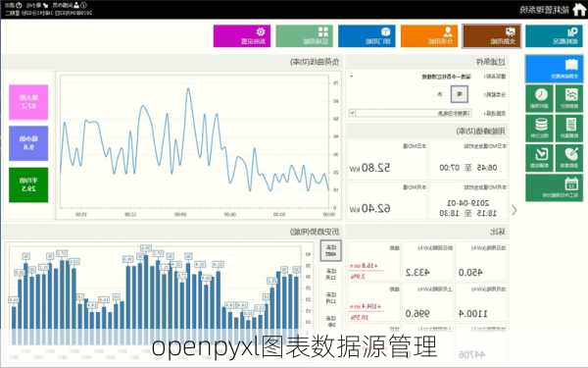The height and width of the screenshot is (368, 588).
Task: Select the third trend range option
Action: [x=331, y=298]
